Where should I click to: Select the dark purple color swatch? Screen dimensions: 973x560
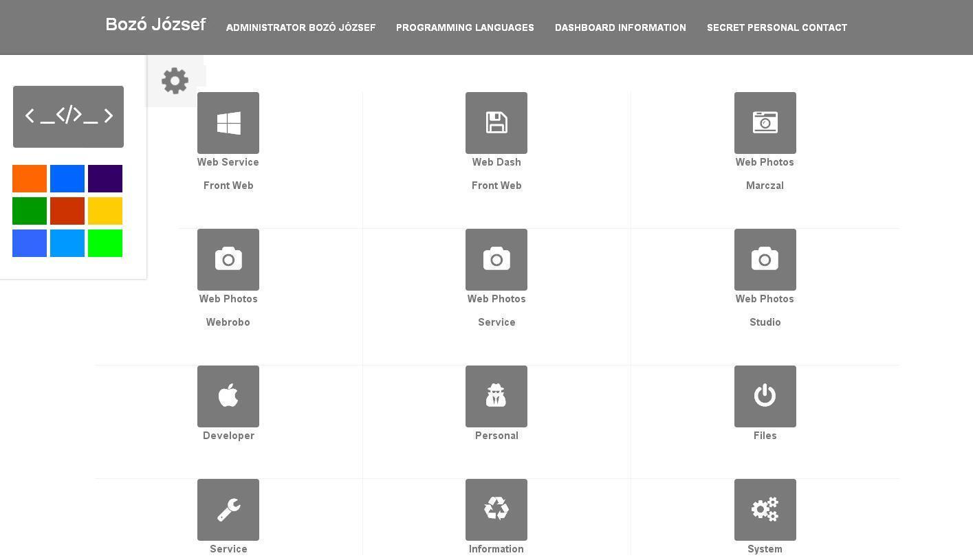(105, 179)
